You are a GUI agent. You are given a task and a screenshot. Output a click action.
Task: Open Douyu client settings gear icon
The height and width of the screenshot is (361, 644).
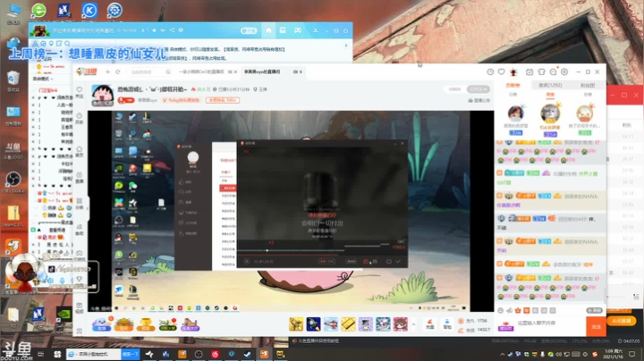(x=564, y=71)
